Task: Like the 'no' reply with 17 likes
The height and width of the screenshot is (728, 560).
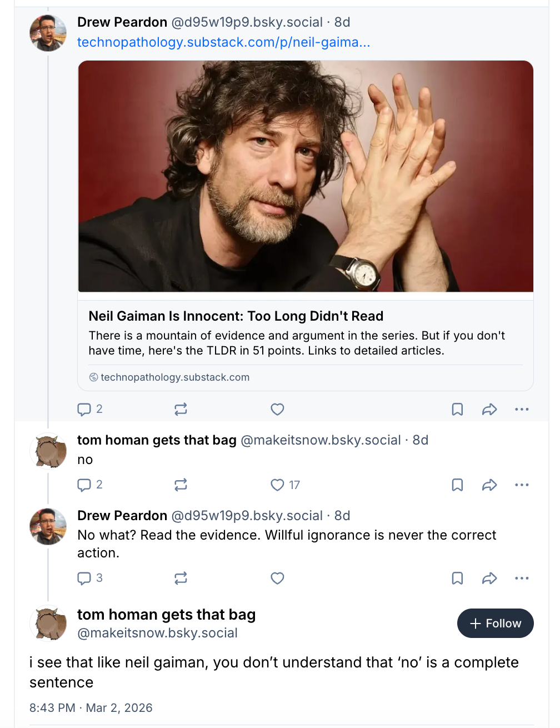Action: pyautogui.click(x=277, y=485)
